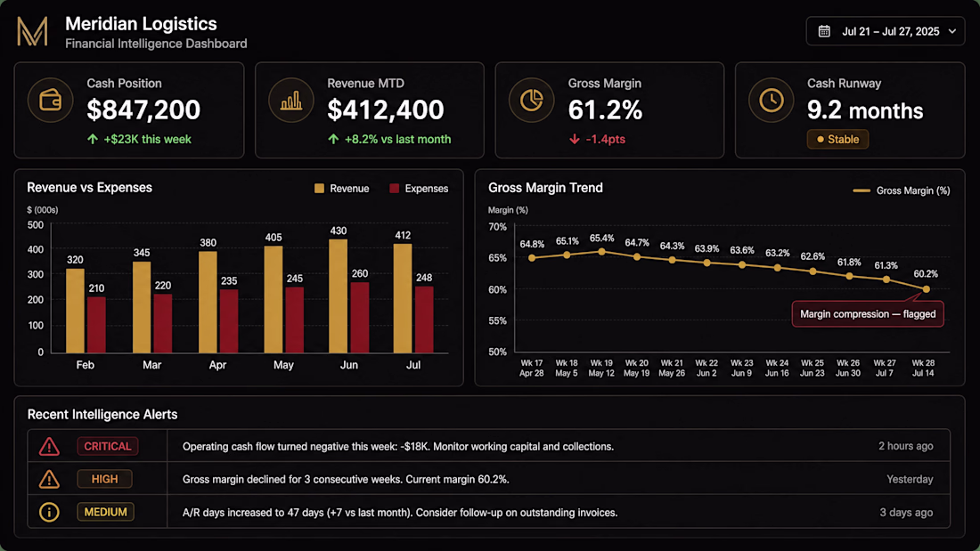Select the Wk 28 data point at 60.2%
Viewport: 980px width, 551px height.
[x=927, y=289]
